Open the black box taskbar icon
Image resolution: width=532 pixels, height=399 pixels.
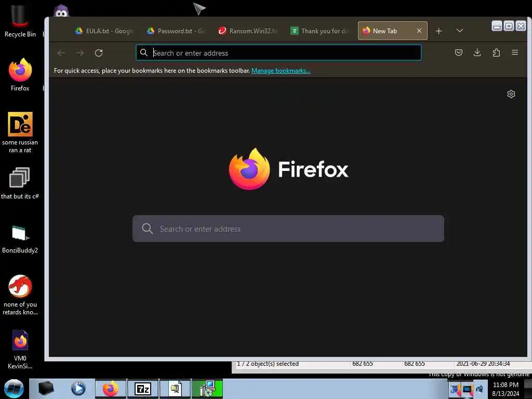pyautogui.click(x=46, y=389)
